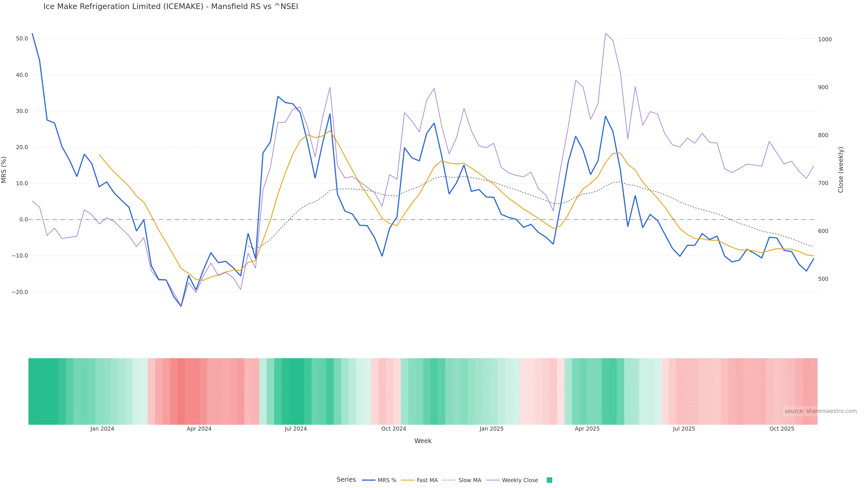Click the Jul 2024 x-axis label
The height and width of the screenshot is (488, 868).
pyautogui.click(x=295, y=429)
